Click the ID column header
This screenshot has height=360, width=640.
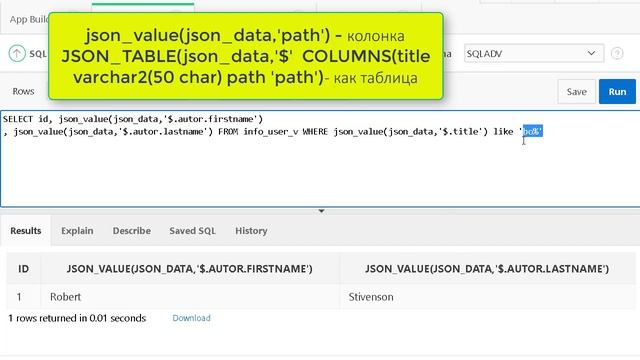point(23,269)
